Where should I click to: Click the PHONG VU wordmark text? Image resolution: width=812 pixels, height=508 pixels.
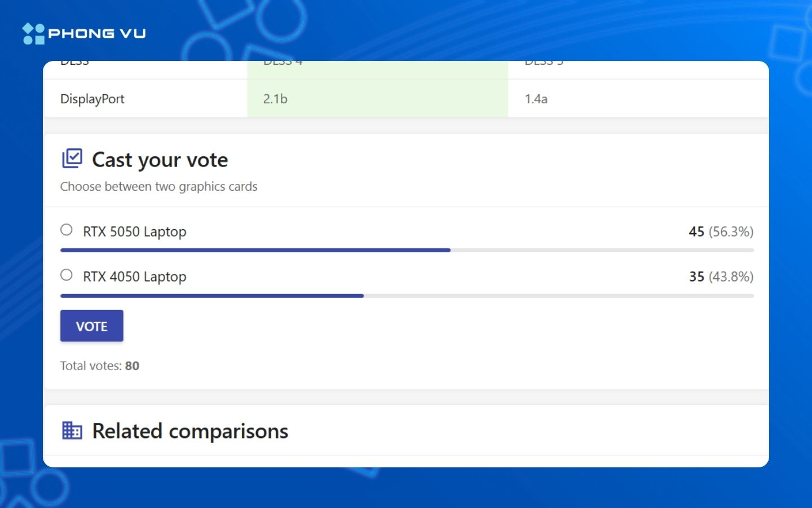click(x=97, y=34)
